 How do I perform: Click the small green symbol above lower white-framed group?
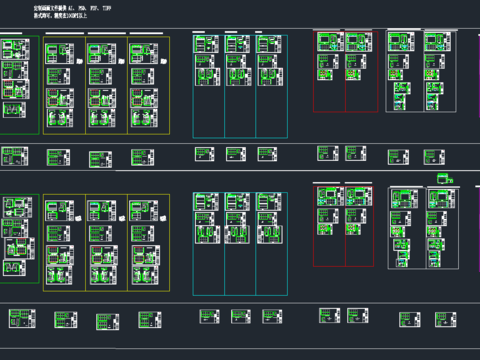[445, 178]
